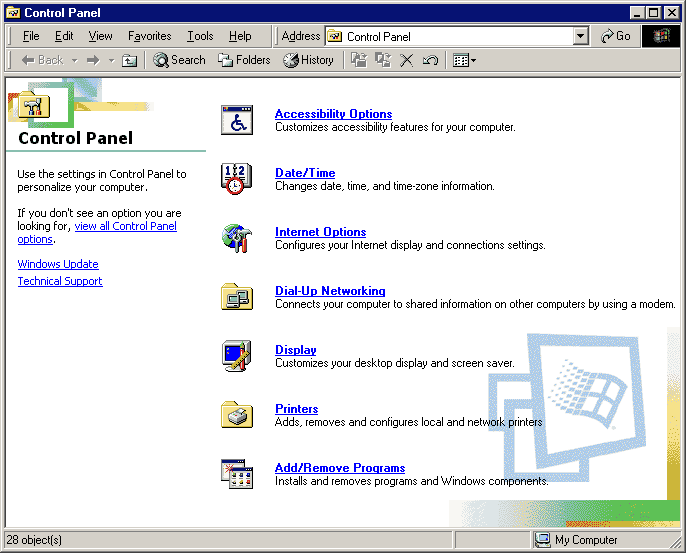The height and width of the screenshot is (553, 686).
Task: Click the Control Panel title bar icon
Action: coord(13,13)
